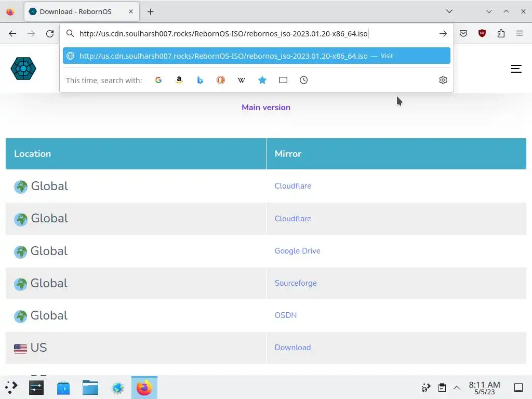Click the forward navigation arrow
Viewport: 532px width, 399px height.
coord(31,34)
